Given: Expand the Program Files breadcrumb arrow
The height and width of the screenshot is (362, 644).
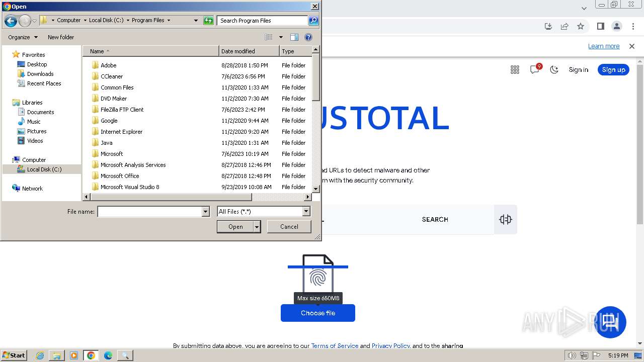Looking at the screenshot, I should [x=169, y=21].
